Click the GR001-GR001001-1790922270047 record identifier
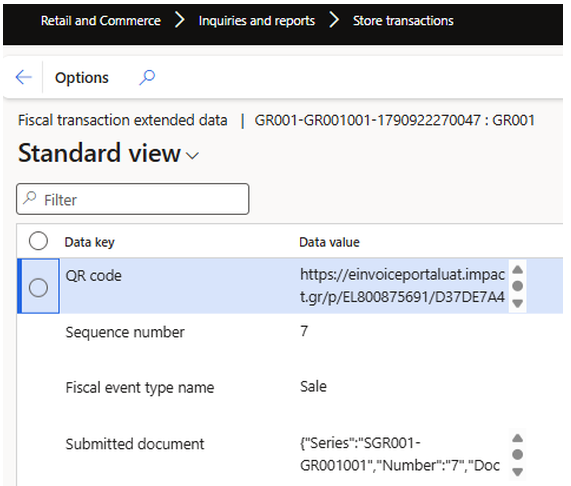 pyautogui.click(x=367, y=120)
